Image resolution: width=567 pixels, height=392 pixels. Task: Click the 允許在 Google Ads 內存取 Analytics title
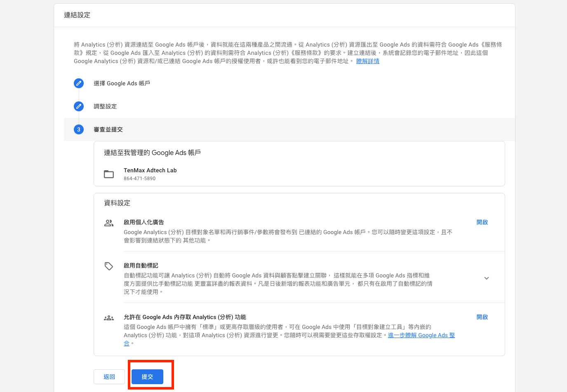point(185,317)
